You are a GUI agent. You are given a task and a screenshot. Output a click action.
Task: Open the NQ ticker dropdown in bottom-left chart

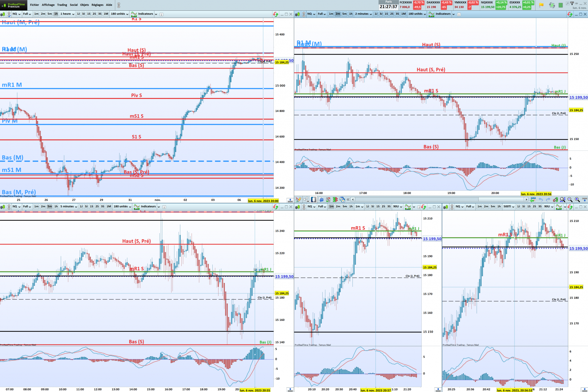click(16, 207)
